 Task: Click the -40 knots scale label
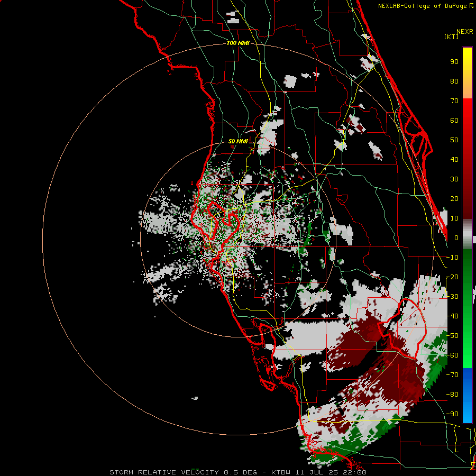452,316
